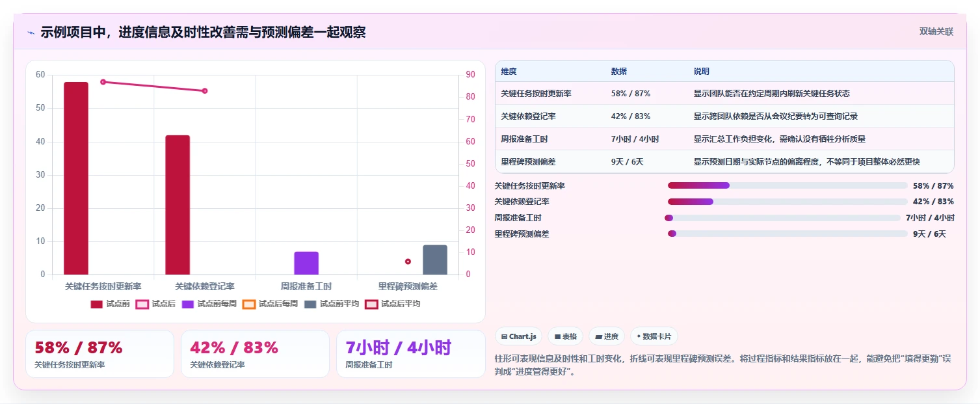Viewport: 980px width, 404px height.
Task: Click the 7小时 / 4小时 data card
Action: [x=410, y=354]
